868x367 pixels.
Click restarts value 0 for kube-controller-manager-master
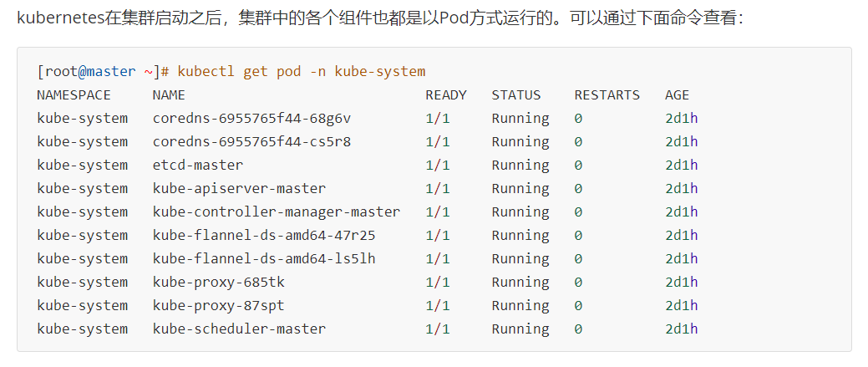[x=578, y=212]
